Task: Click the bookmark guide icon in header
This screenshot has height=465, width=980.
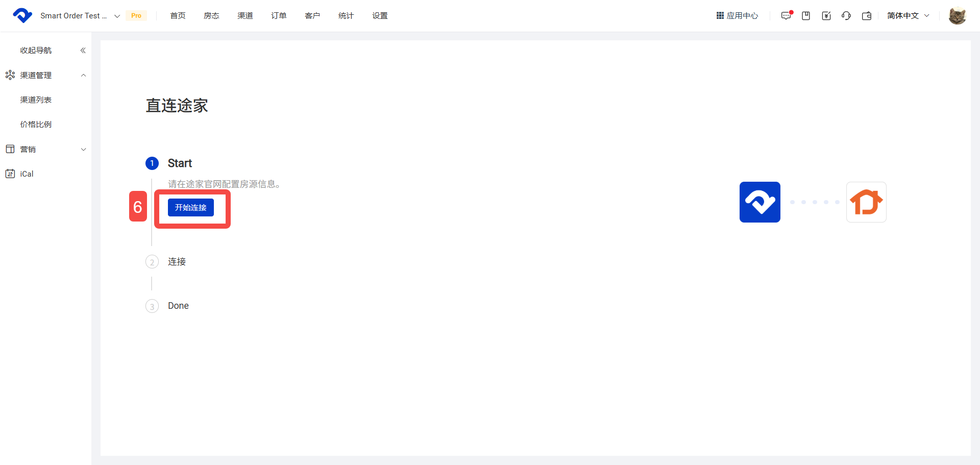Action: pyautogui.click(x=806, y=16)
